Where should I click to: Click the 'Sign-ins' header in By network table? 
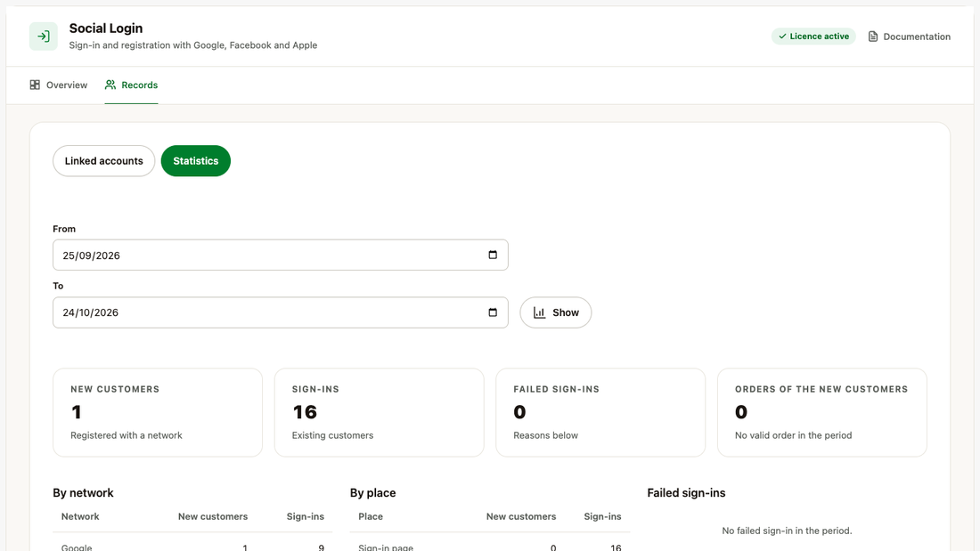306,516
